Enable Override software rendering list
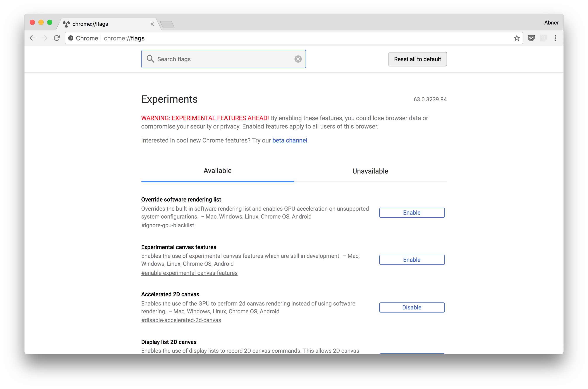 pos(412,212)
